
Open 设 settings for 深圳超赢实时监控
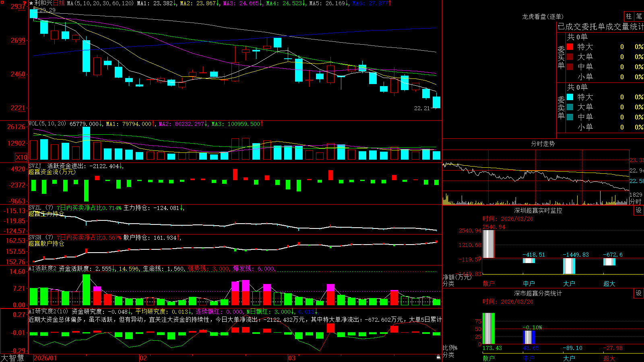click(x=639, y=210)
